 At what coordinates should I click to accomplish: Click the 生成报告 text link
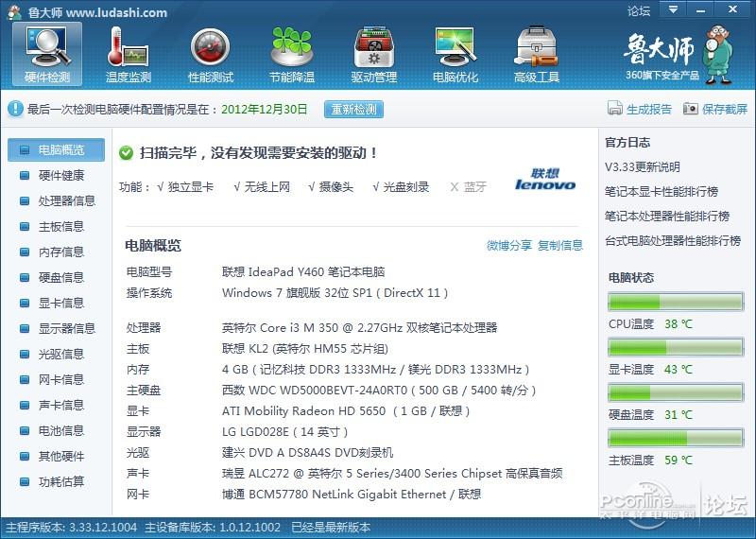[649, 109]
